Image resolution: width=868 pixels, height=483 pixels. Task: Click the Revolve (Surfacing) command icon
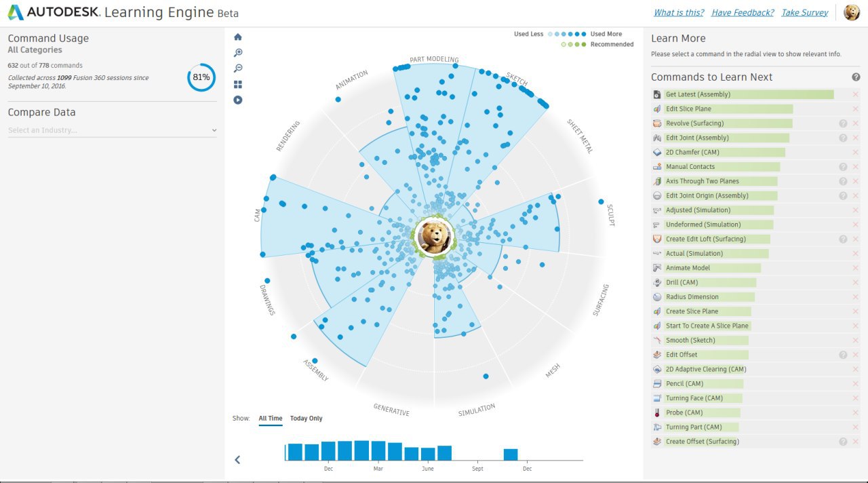(x=656, y=123)
